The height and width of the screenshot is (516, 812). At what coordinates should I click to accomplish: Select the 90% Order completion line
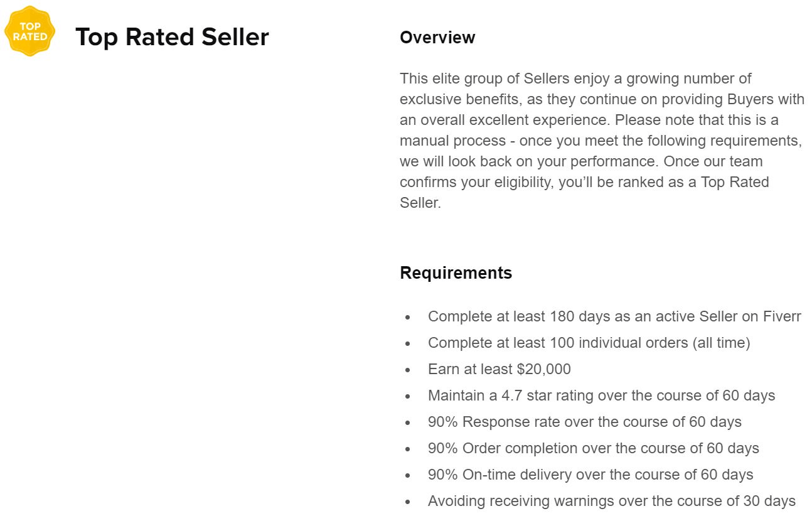[593, 448]
